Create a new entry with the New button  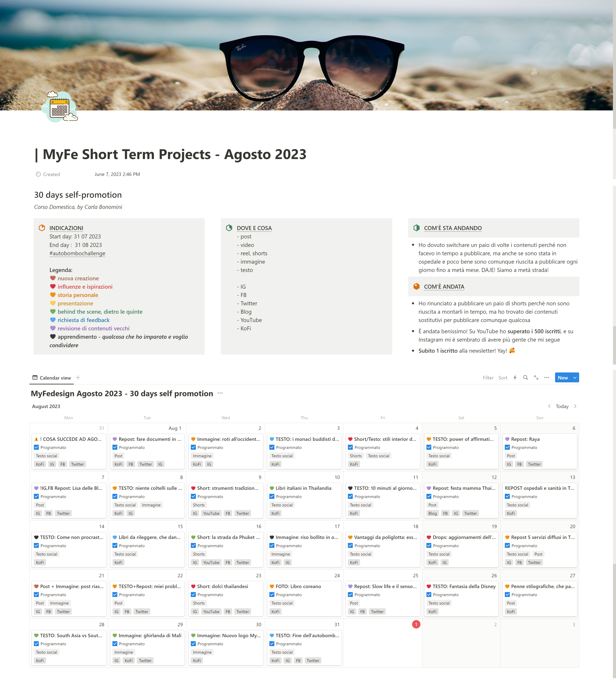562,377
